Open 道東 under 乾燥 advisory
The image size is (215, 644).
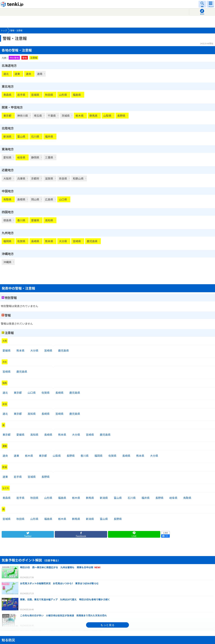tap(5, 477)
